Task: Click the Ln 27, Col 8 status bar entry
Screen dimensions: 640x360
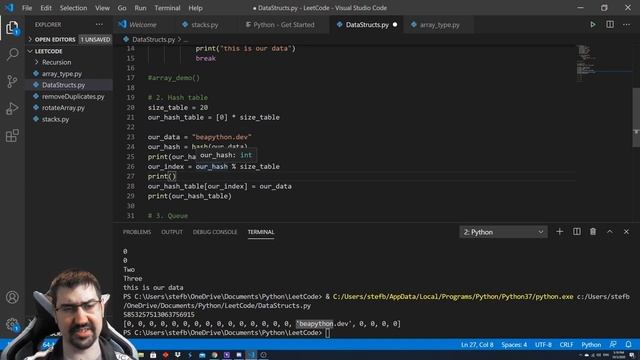Action: [477, 345]
